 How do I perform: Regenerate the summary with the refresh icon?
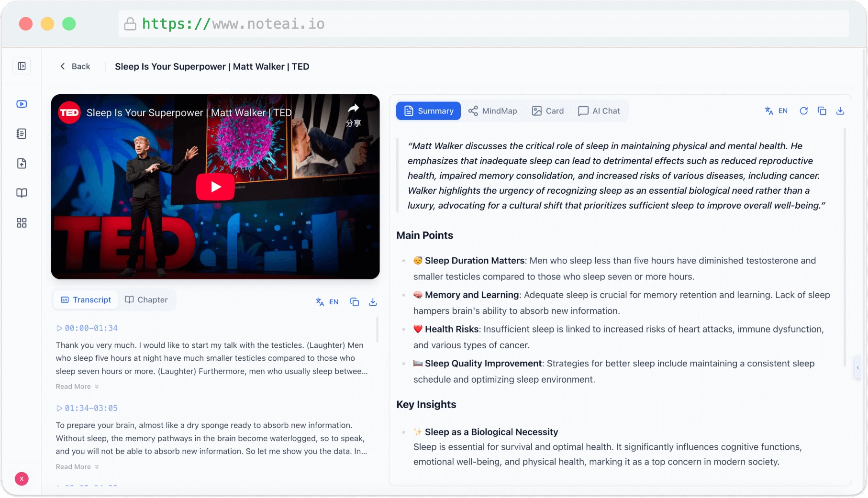pyautogui.click(x=804, y=111)
